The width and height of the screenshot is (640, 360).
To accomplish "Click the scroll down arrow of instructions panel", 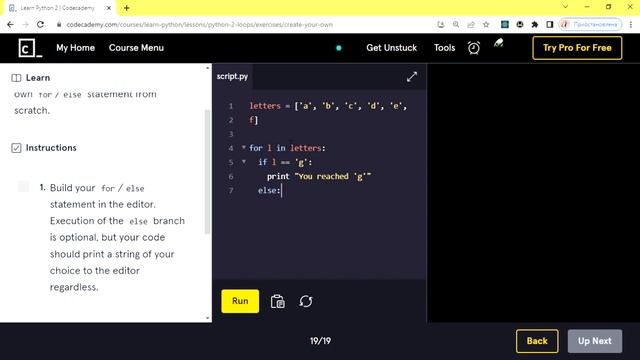I will click(x=208, y=318).
